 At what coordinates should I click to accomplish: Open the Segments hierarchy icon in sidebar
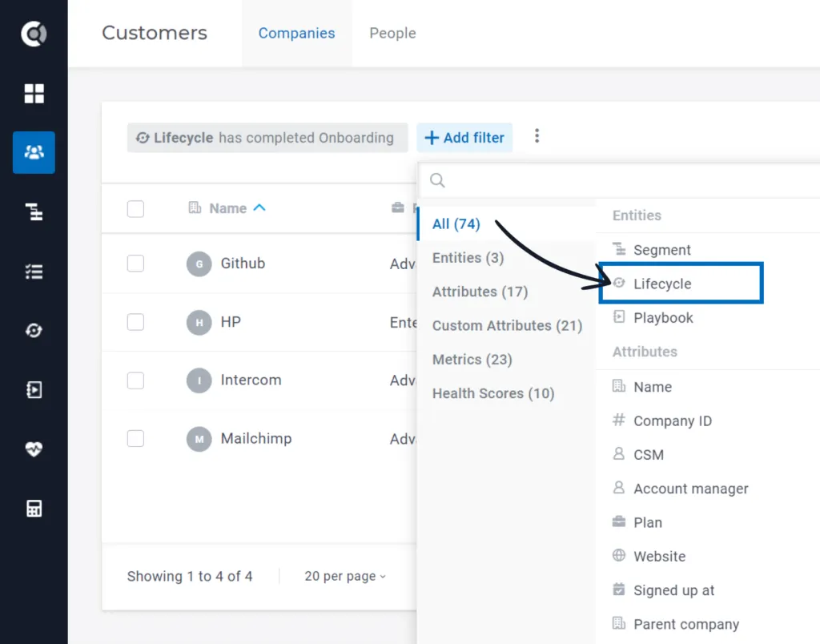pos(34,212)
